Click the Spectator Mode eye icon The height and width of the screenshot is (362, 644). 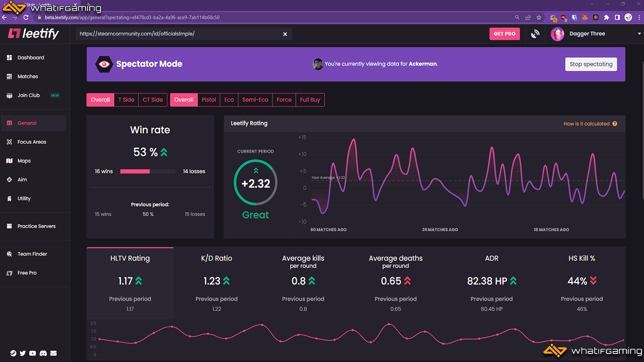[104, 64]
